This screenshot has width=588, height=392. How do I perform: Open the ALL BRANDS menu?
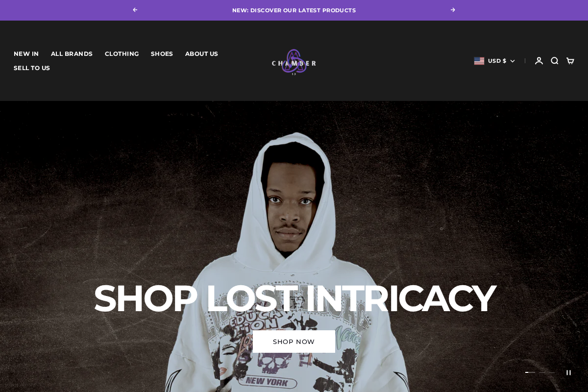tap(72, 54)
